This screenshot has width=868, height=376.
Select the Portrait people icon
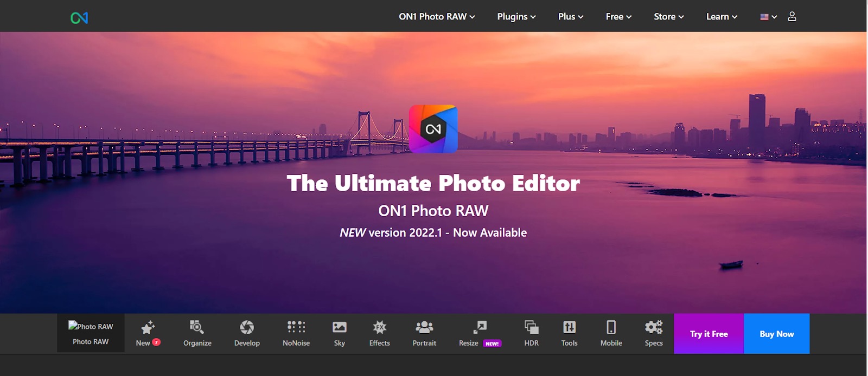[424, 327]
